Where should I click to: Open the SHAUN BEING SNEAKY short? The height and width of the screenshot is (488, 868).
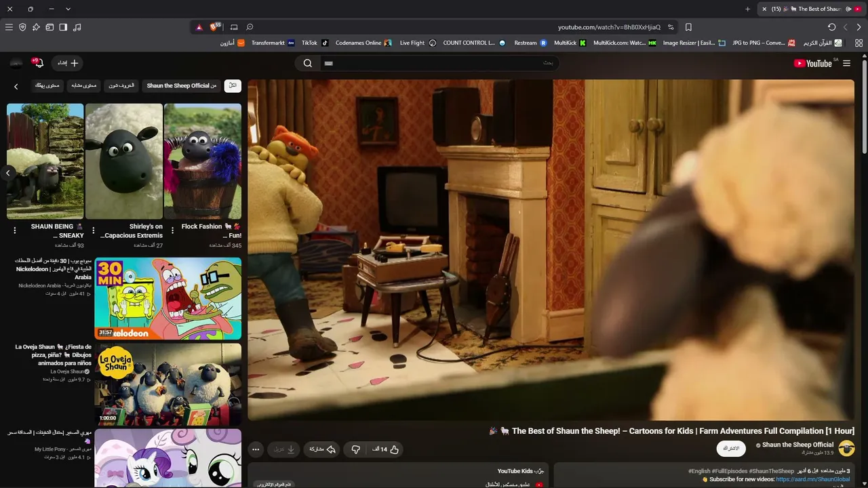click(x=45, y=161)
